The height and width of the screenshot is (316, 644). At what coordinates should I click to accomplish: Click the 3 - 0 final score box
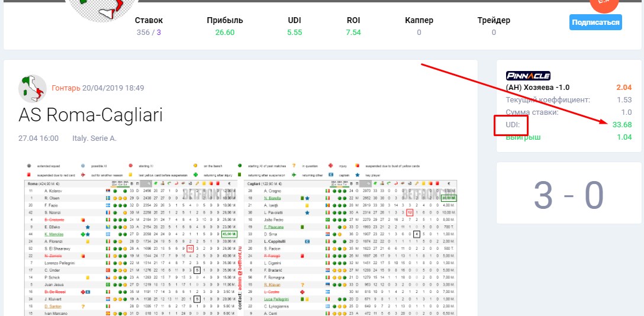click(x=568, y=195)
